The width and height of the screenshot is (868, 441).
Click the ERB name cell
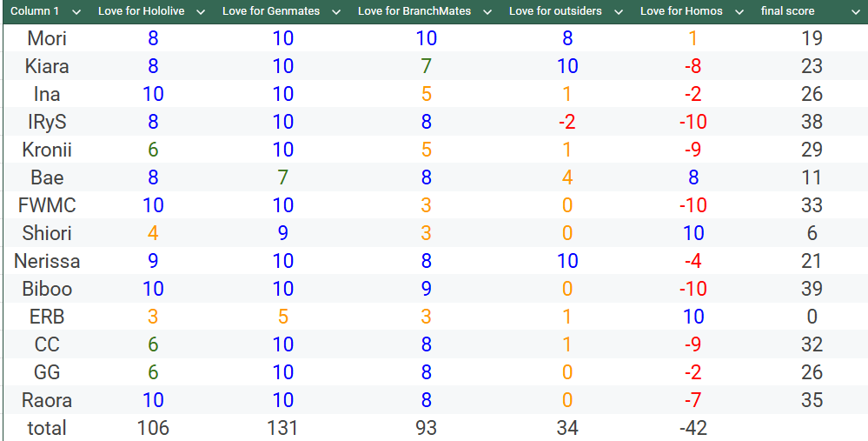[47, 317]
